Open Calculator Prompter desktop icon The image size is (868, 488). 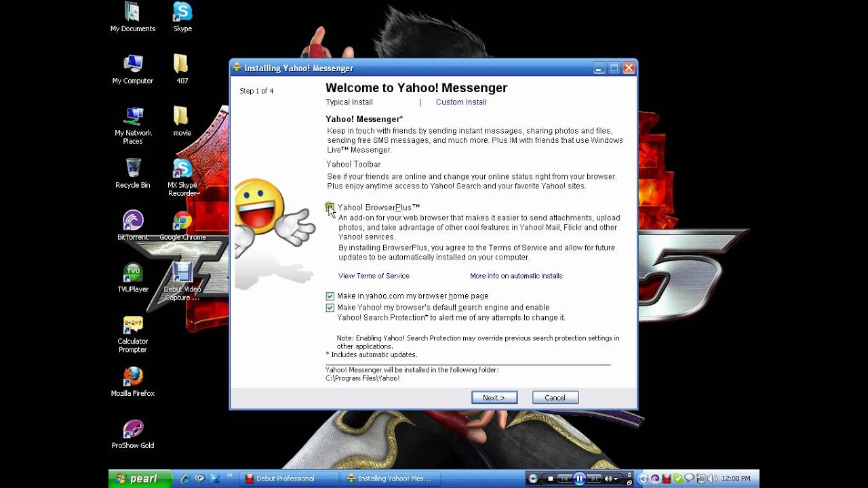pos(133,334)
